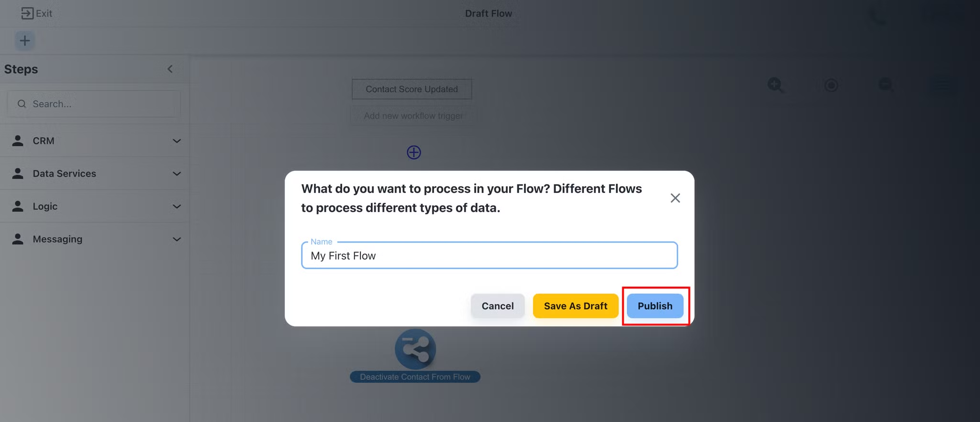980x422 pixels.
Task: Click the Save As Draft button
Action: coord(576,306)
